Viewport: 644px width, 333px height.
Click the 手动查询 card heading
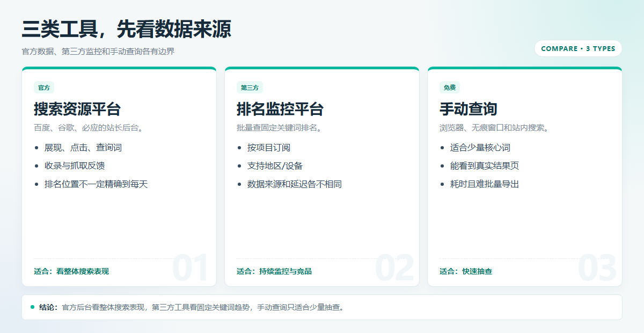pyautogui.click(x=469, y=109)
